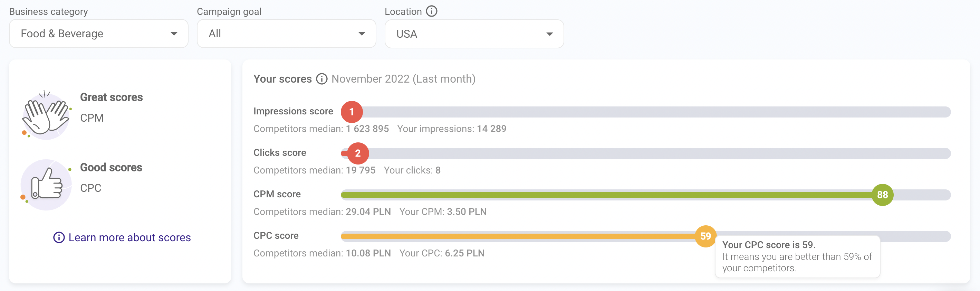Click the orange CPC score badge 59
Screen dimensions: 980x291
(705, 236)
